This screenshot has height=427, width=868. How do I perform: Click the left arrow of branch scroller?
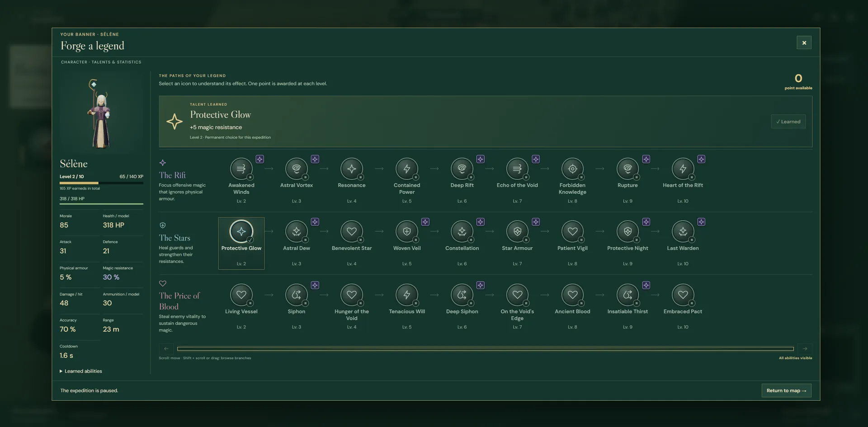coord(166,349)
